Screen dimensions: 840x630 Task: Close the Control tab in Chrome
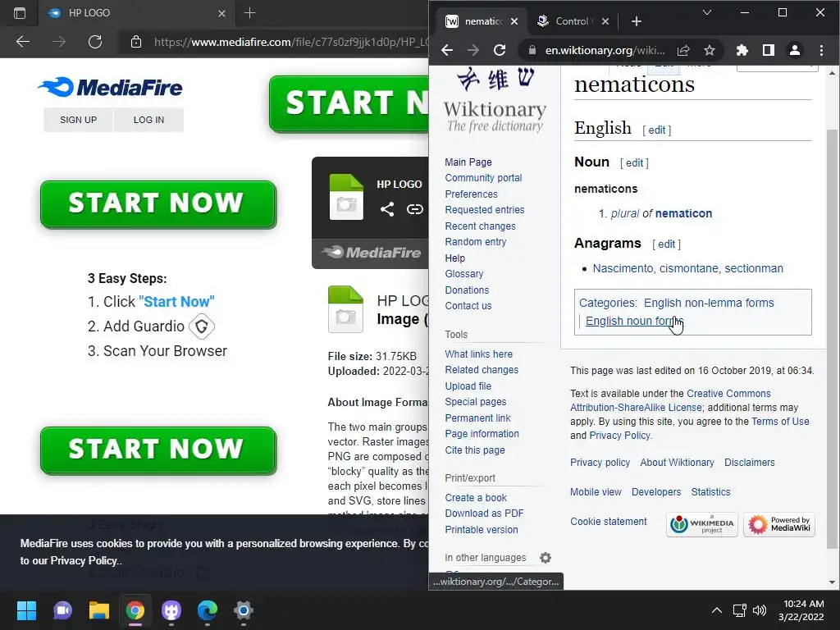click(x=605, y=21)
